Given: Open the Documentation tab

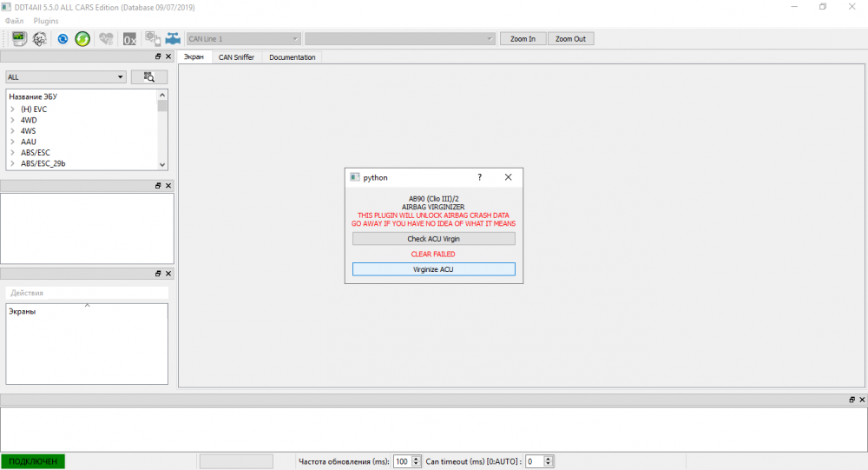Looking at the screenshot, I should coord(293,57).
